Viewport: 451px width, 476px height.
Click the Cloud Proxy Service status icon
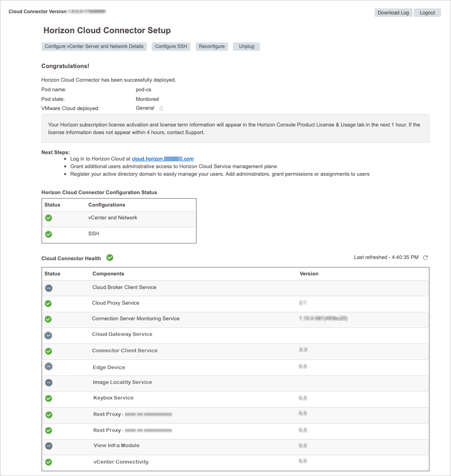48,303
